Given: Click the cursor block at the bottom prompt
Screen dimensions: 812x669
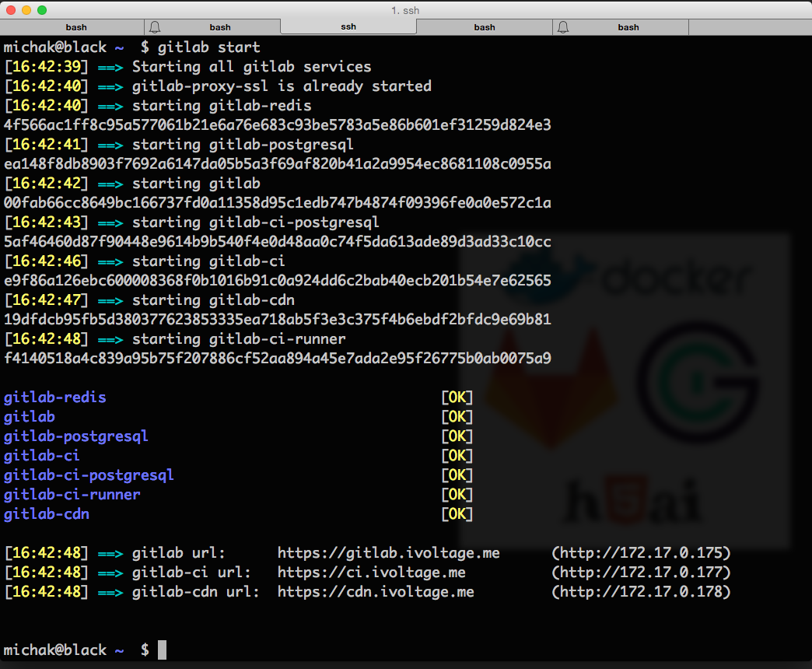Looking at the screenshot, I should coord(162,650).
